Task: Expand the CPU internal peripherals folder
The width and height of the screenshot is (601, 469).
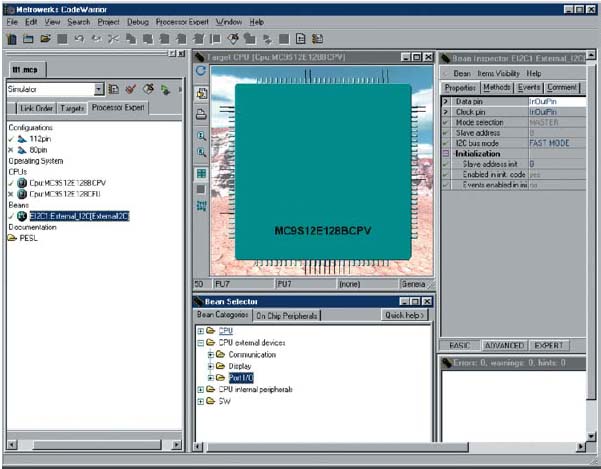Action: [200, 389]
